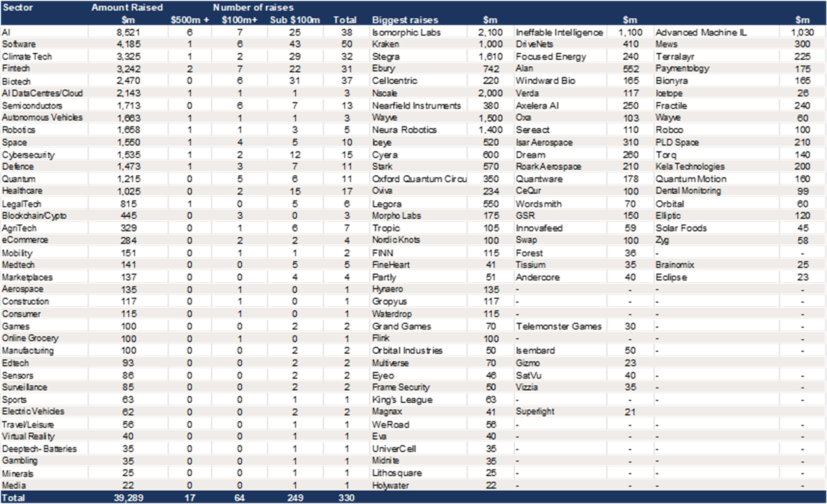
Task: Select the 'Cybersecurity' sector cell
Action: pyautogui.click(x=28, y=155)
